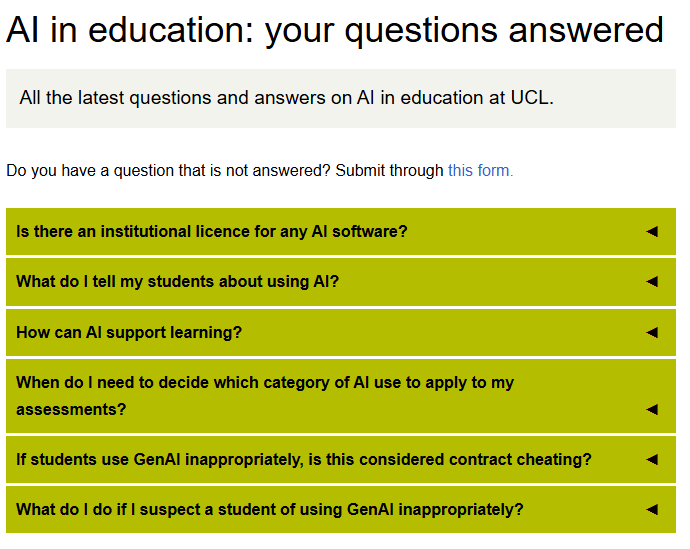This screenshot has height=549, width=690.
Task: Expand 'Is there an institutional licence for any AI software?'
Action: 212,232
